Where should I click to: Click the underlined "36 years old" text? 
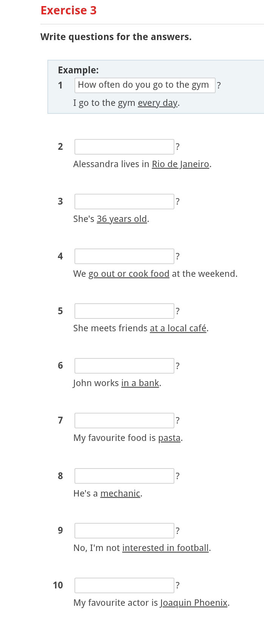point(122,219)
